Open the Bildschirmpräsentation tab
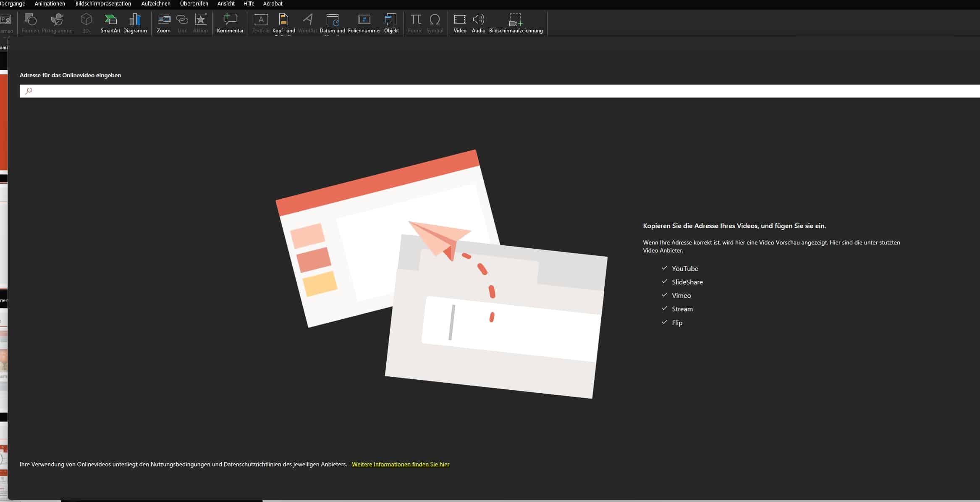980x502 pixels. point(103,4)
